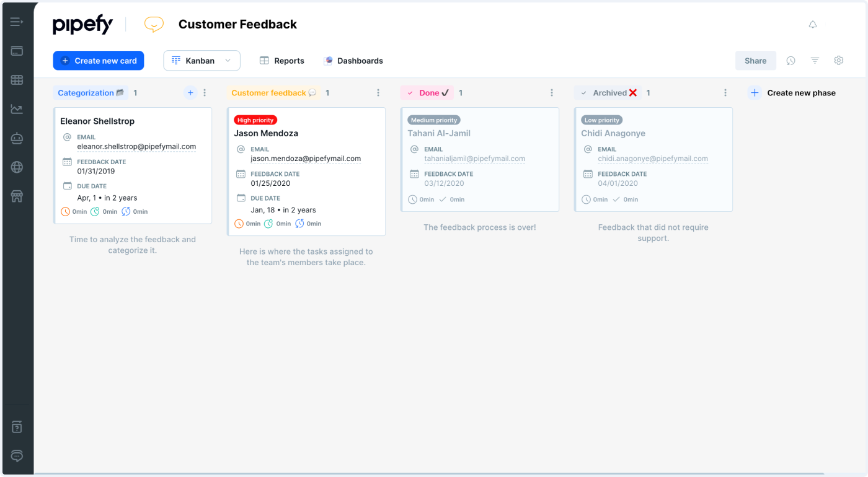Open options menu for Archived phase
The width and height of the screenshot is (868, 477).
725,92
